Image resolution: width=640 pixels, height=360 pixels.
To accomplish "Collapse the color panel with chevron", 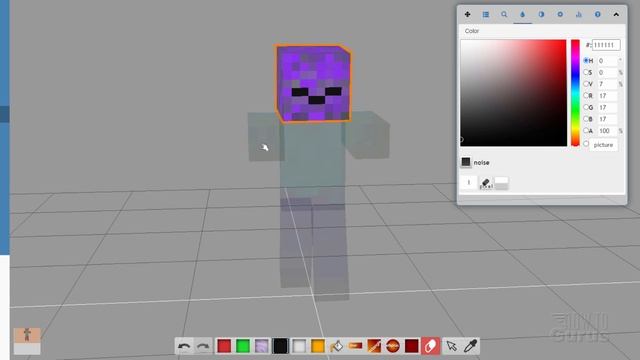I will pos(616,14).
